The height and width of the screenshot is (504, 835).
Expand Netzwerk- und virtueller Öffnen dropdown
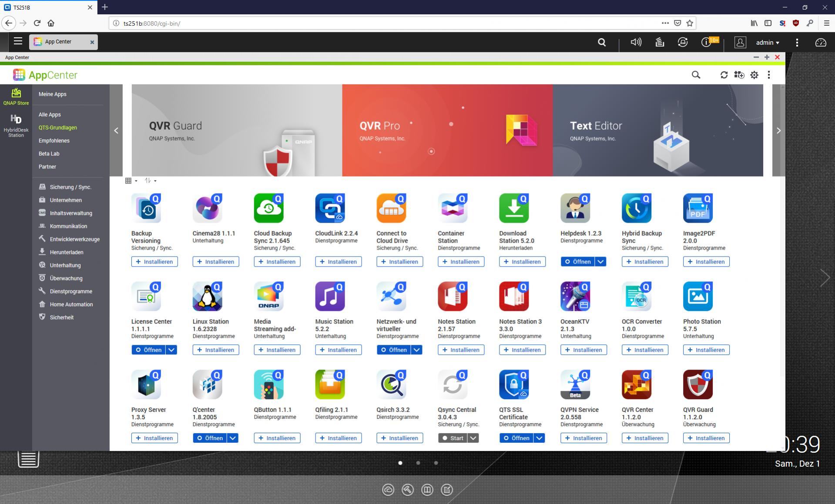click(x=416, y=350)
